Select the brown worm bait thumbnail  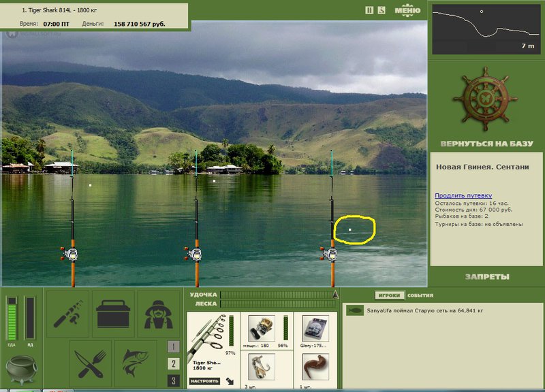point(315,367)
